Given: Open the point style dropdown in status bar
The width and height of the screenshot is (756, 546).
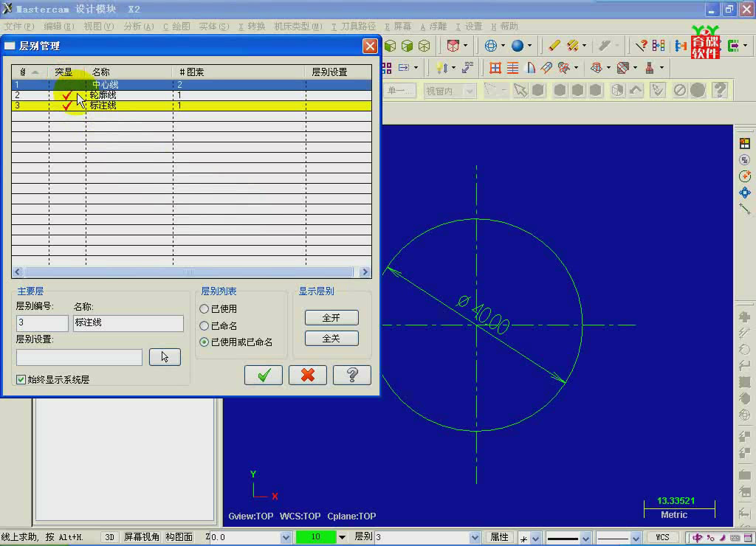Looking at the screenshot, I should (x=535, y=538).
